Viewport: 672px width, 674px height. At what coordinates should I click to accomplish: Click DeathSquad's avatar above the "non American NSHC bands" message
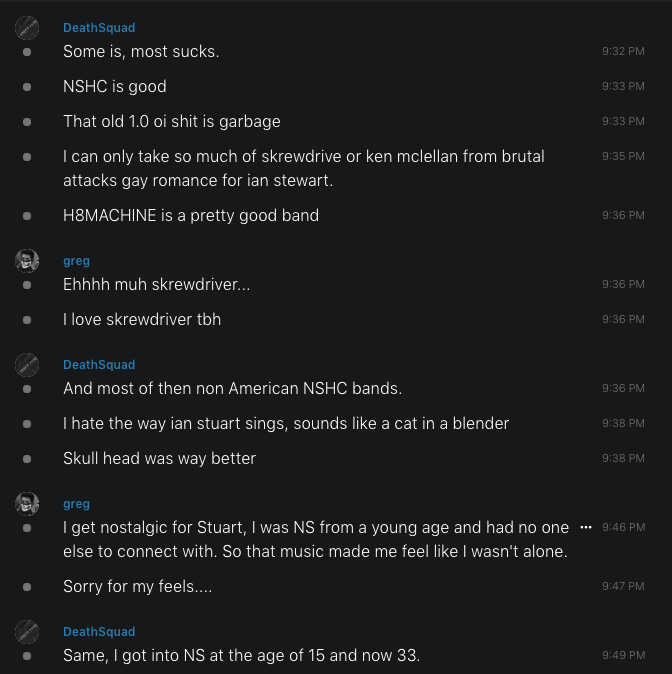point(27,365)
